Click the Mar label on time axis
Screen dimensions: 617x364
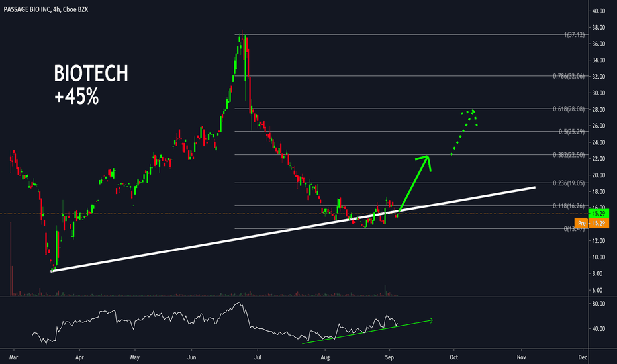point(14,357)
